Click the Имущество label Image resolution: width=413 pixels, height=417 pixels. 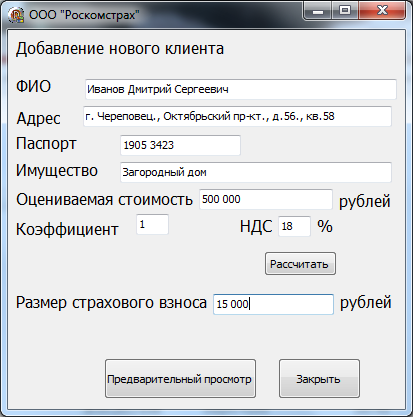pyautogui.click(x=57, y=171)
